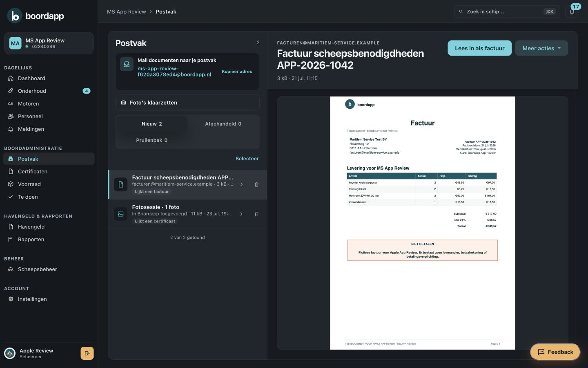Show the Prullenbak tab
588x368 pixels.
[152, 140]
